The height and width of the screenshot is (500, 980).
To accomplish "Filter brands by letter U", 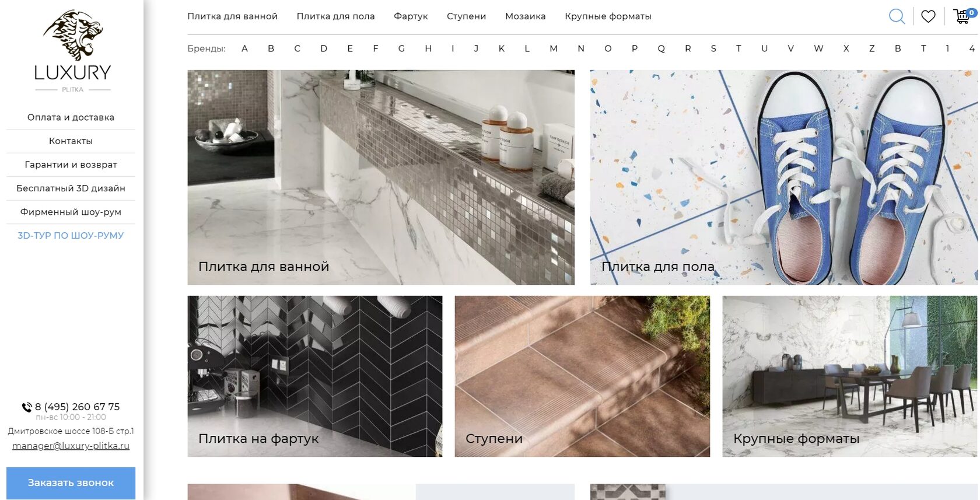I will (x=764, y=48).
